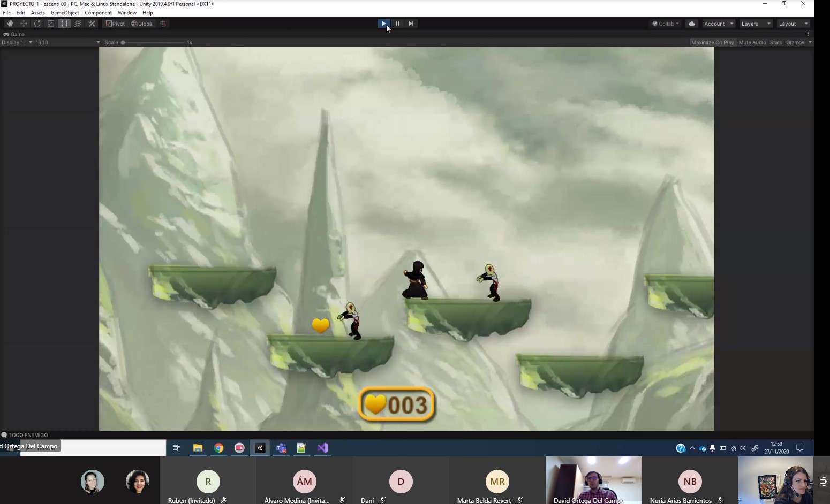Select the Scale tool
Screen dimensions: 830x504
click(51, 24)
